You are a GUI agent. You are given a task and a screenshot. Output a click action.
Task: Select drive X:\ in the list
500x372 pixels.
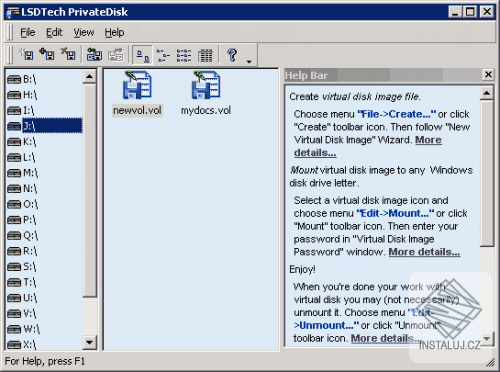(22, 344)
